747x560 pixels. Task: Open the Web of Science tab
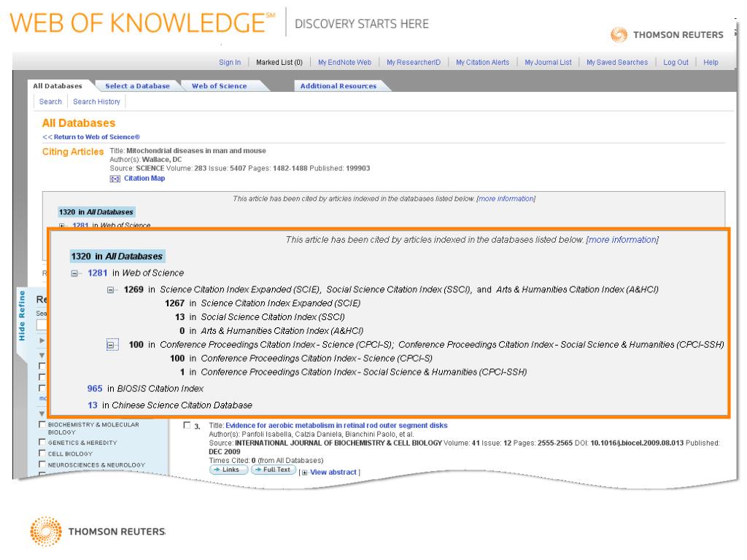pyautogui.click(x=219, y=86)
